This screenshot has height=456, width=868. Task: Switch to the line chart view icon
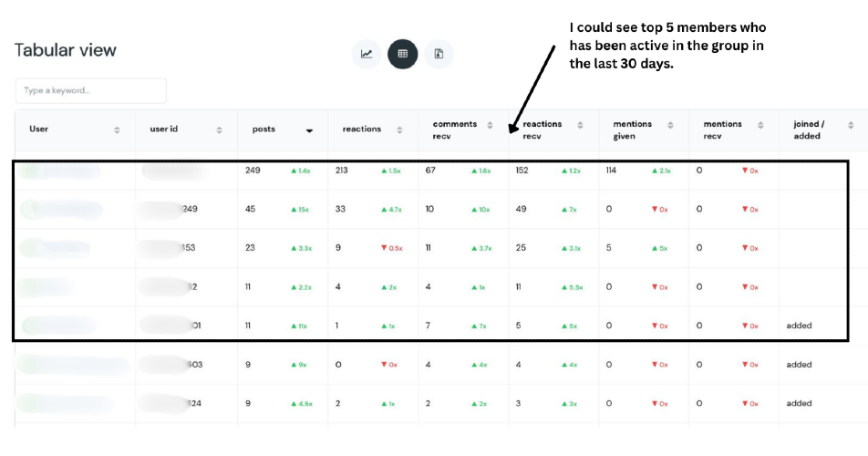coord(367,54)
